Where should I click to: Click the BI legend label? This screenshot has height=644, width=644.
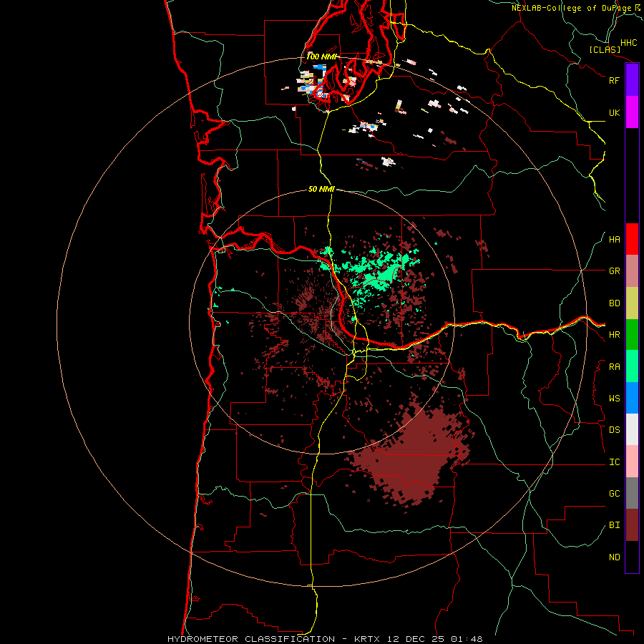pyautogui.click(x=614, y=525)
